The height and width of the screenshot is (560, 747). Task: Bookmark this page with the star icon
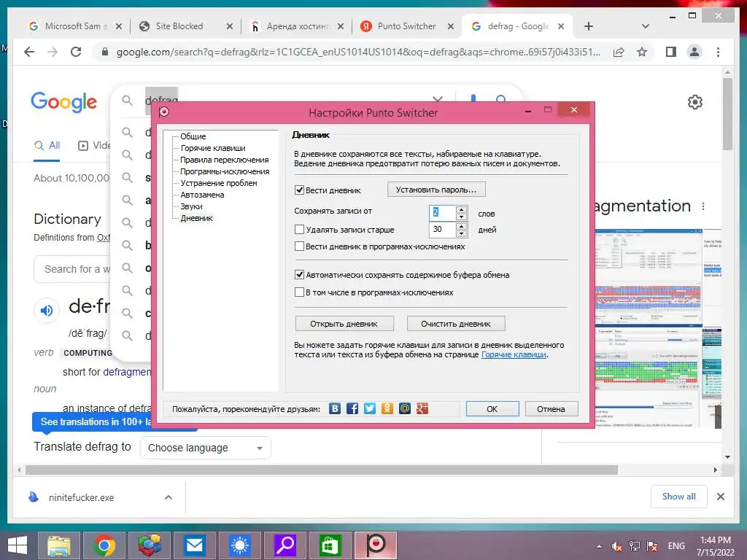(642, 52)
